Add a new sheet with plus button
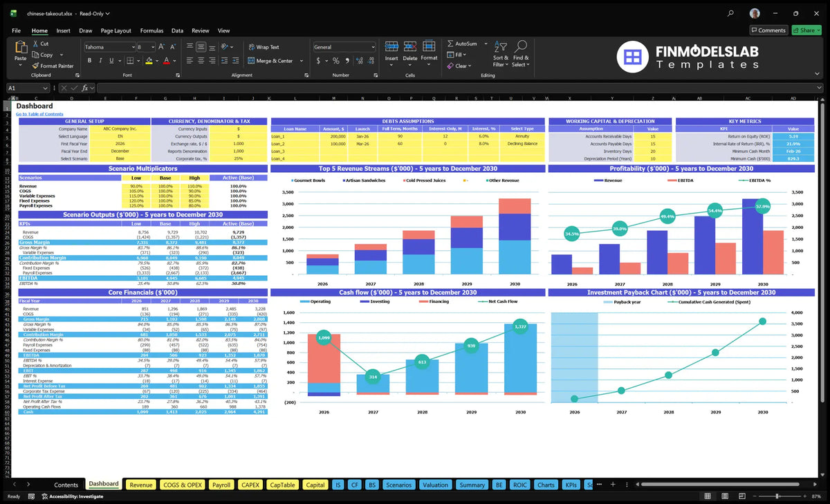830x504 pixels. point(614,485)
